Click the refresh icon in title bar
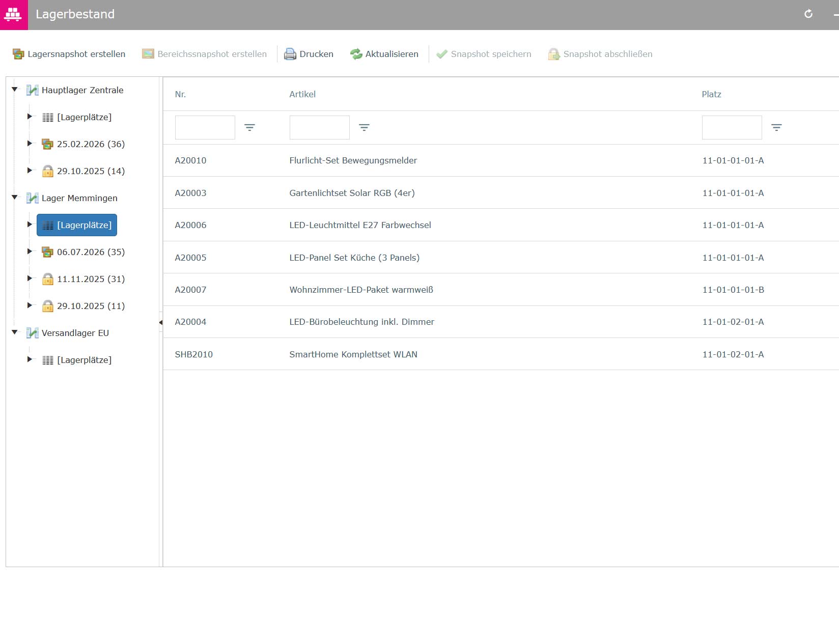The image size is (839, 644). (x=808, y=14)
